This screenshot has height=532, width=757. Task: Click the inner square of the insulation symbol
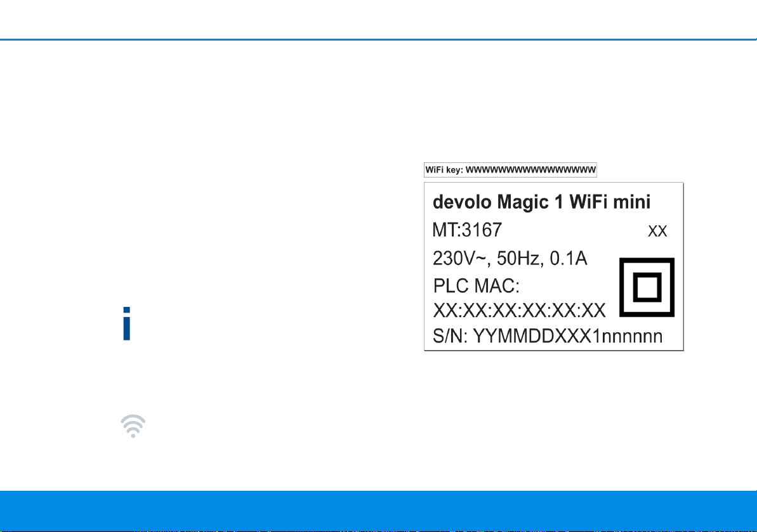[x=647, y=287]
